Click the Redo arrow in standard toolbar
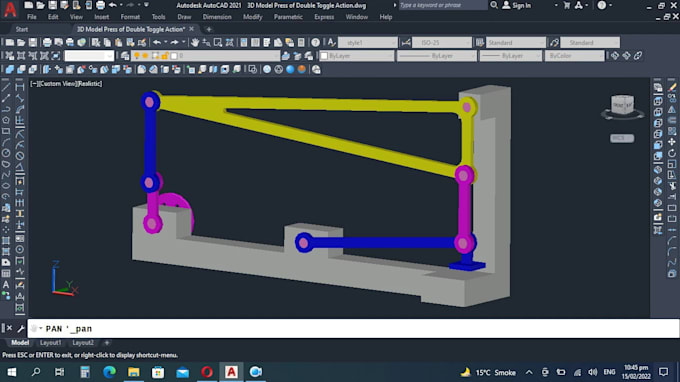 174,42
